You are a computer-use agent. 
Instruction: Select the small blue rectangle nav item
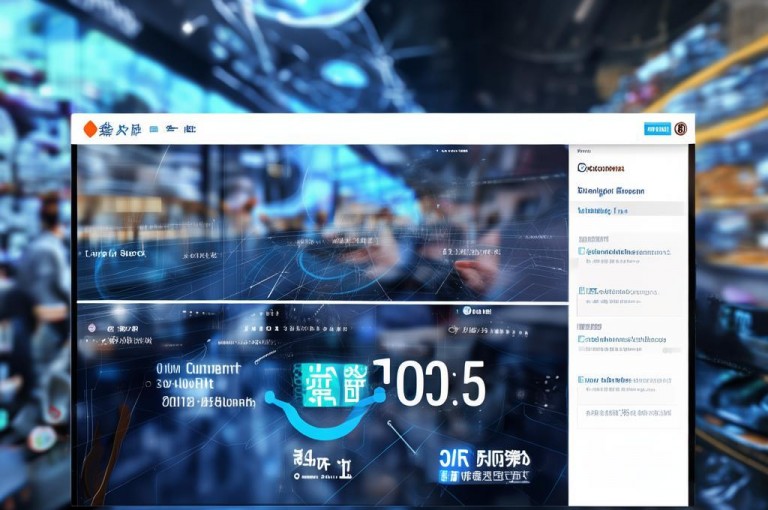(x=154, y=129)
